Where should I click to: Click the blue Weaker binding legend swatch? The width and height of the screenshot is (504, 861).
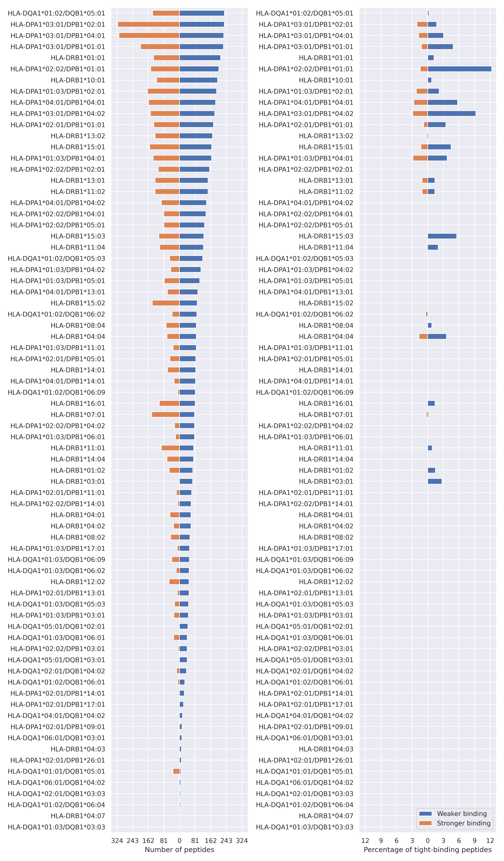pyautogui.click(x=425, y=814)
